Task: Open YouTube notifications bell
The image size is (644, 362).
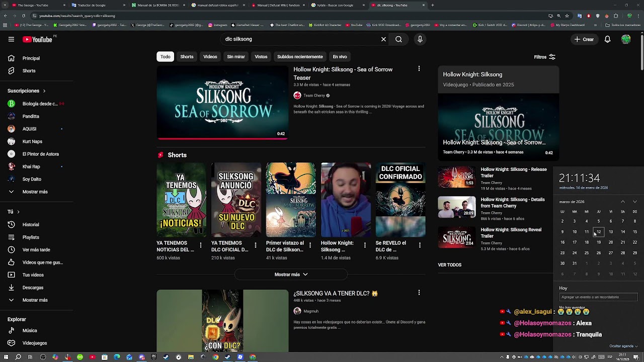Action: pyautogui.click(x=607, y=39)
